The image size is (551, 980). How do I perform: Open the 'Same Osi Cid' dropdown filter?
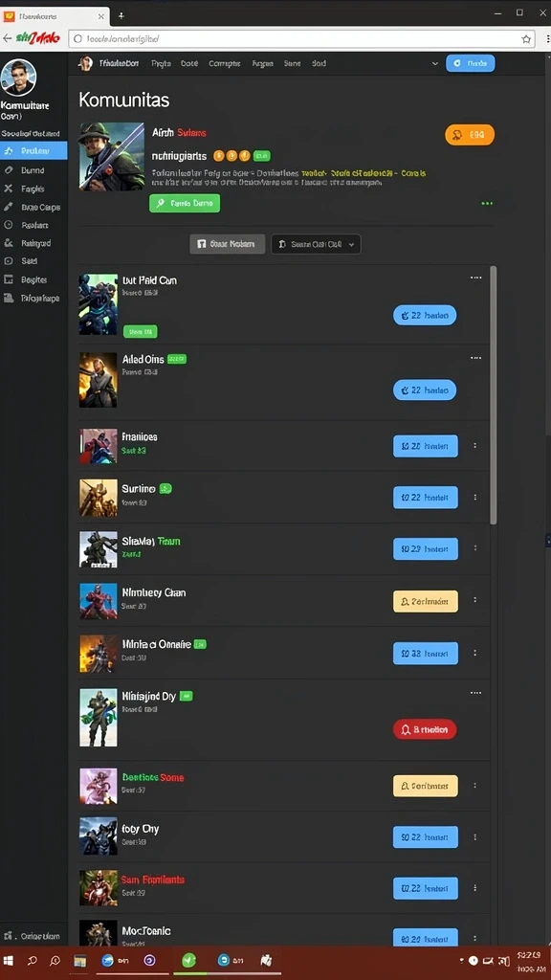(316, 244)
